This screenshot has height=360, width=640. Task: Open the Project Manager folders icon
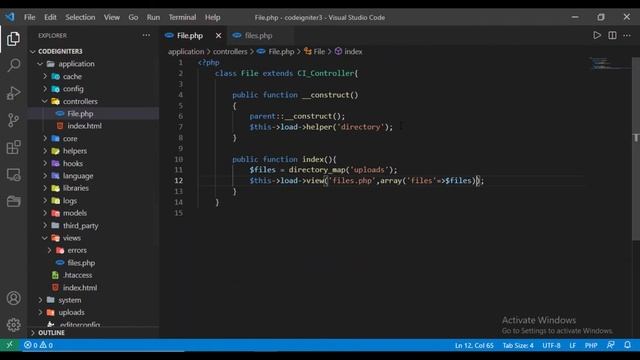pyautogui.click(x=13, y=201)
